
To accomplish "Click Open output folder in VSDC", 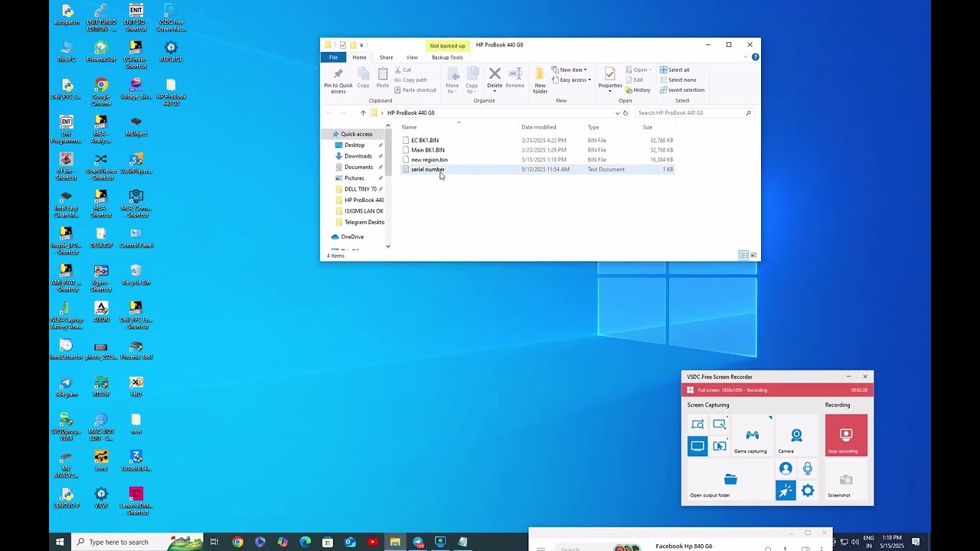I will (730, 481).
